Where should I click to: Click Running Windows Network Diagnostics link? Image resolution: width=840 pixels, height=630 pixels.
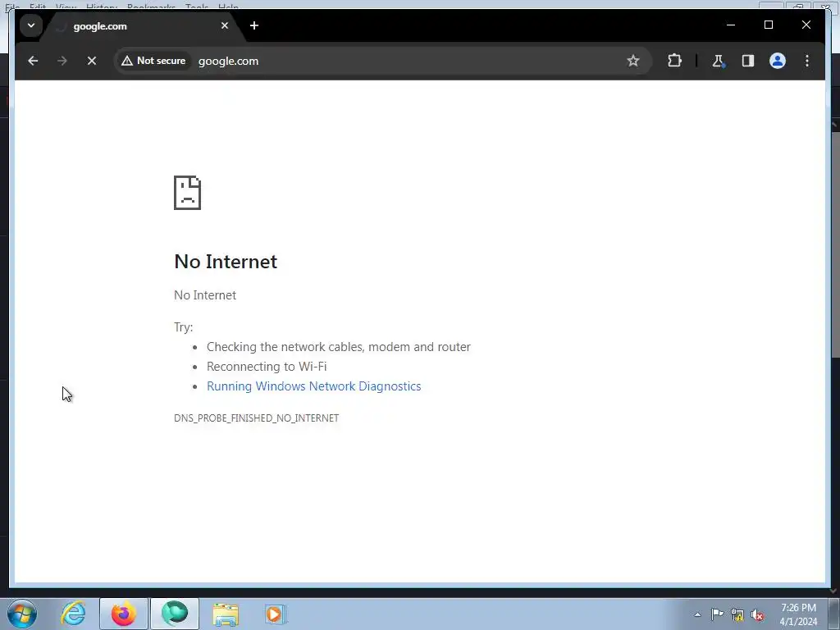point(314,386)
